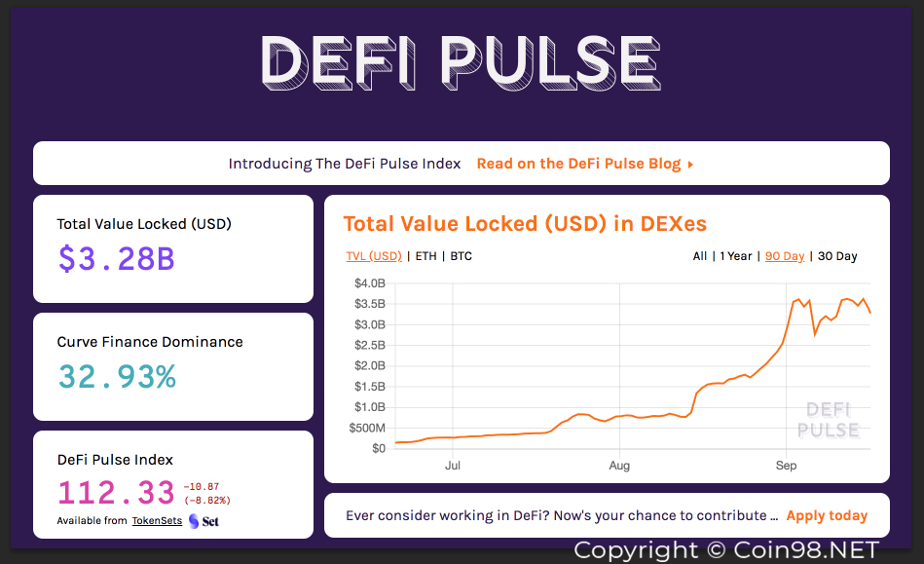Select the 1 Year range

[x=736, y=256]
